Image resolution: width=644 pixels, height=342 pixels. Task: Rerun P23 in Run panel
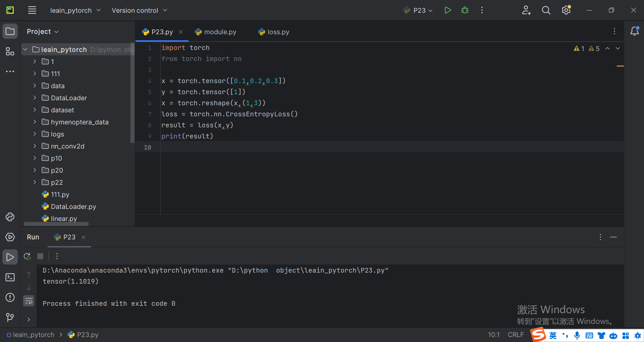click(x=28, y=256)
